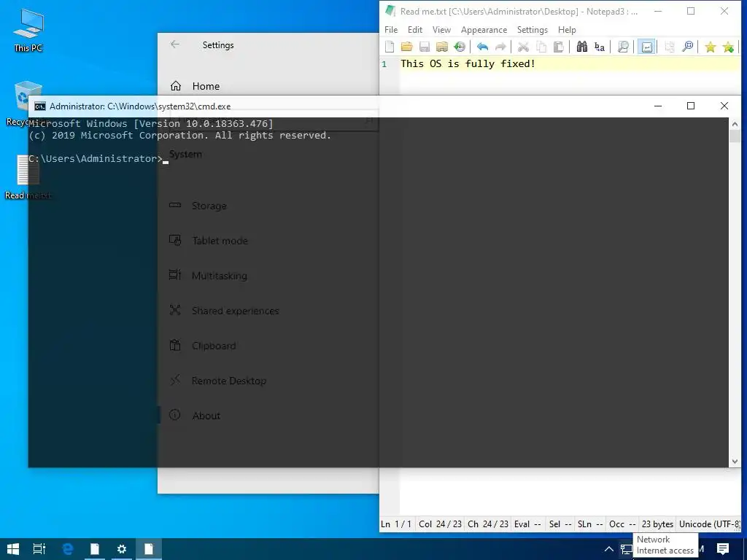
Task: Open the Action Center notifications icon
Action: (723, 549)
